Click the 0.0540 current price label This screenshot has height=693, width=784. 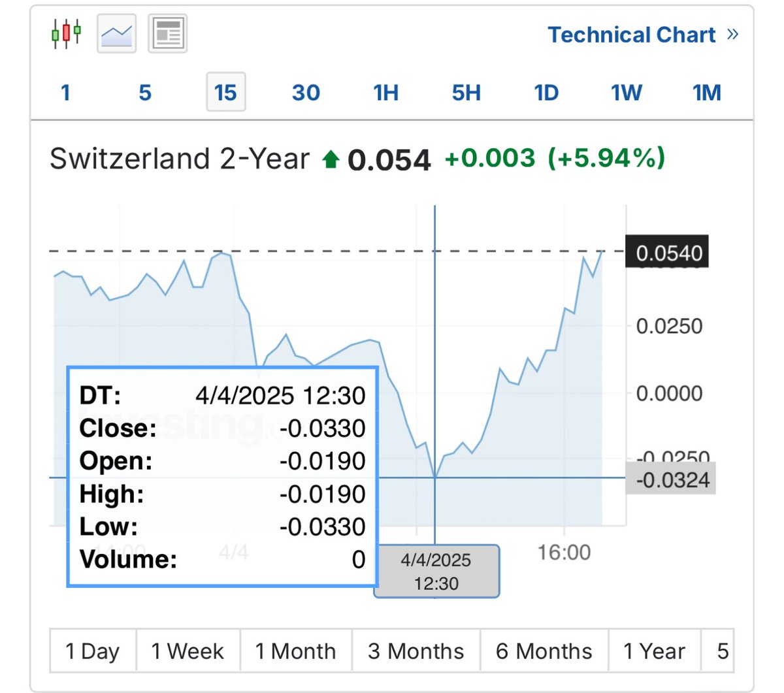[668, 252]
